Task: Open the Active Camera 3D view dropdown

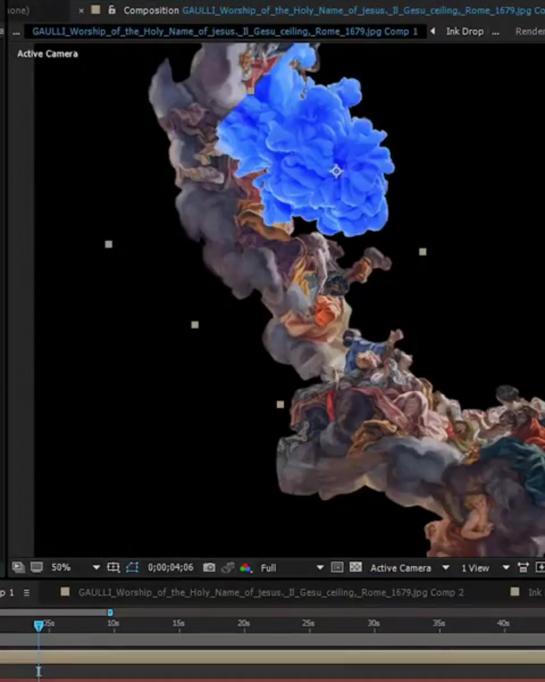Action: click(409, 568)
